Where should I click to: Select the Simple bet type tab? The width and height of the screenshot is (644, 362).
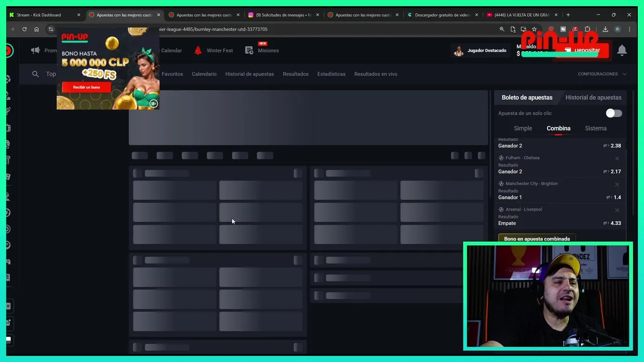point(523,128)
